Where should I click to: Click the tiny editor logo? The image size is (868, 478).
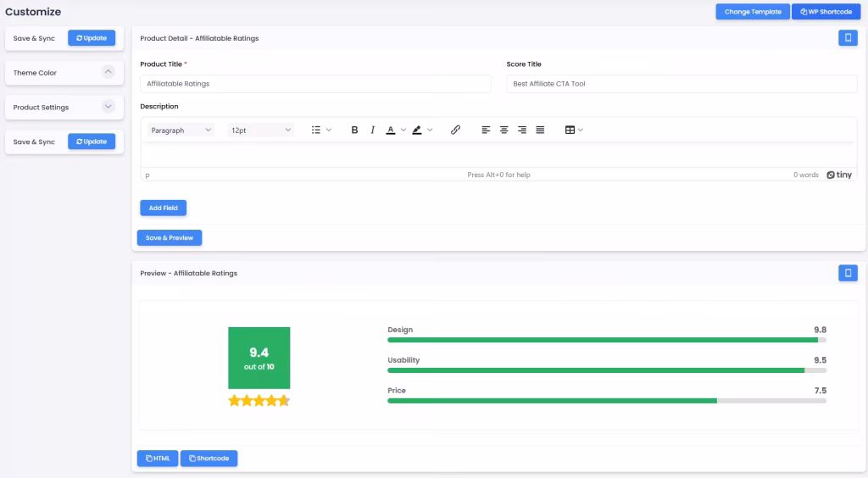(839, 175)
